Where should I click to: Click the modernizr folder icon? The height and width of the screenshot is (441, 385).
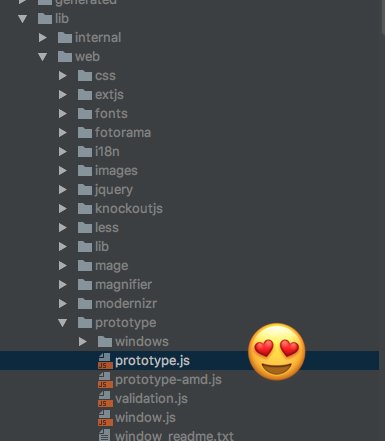85,303
